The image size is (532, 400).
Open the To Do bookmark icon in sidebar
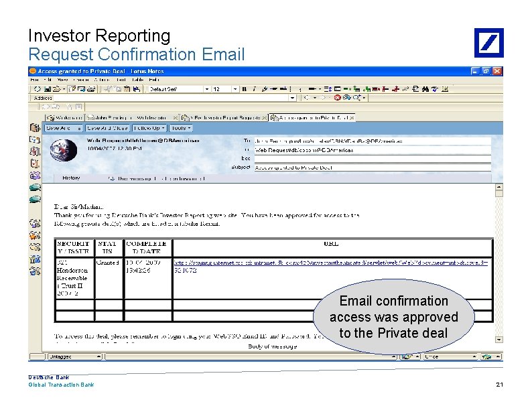[35, 163]
